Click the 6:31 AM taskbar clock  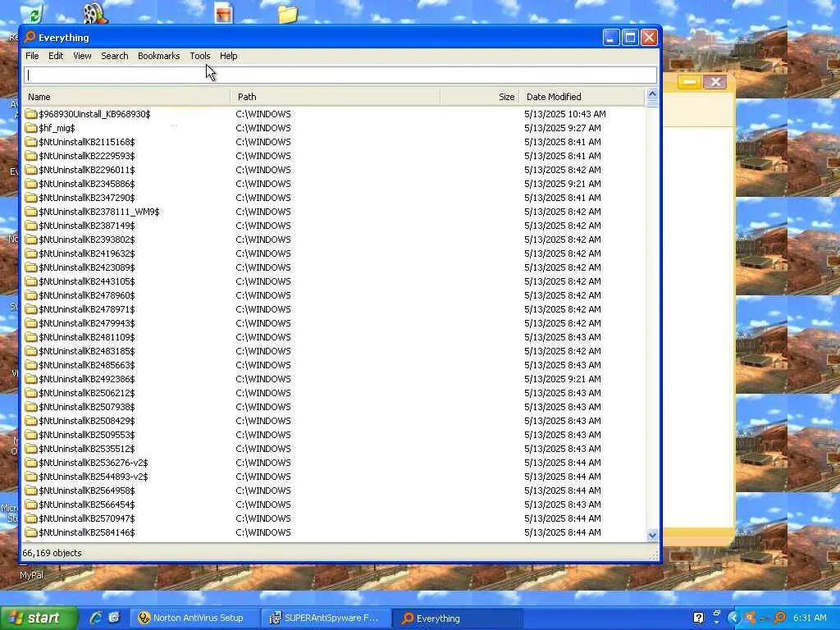point(810,618)
